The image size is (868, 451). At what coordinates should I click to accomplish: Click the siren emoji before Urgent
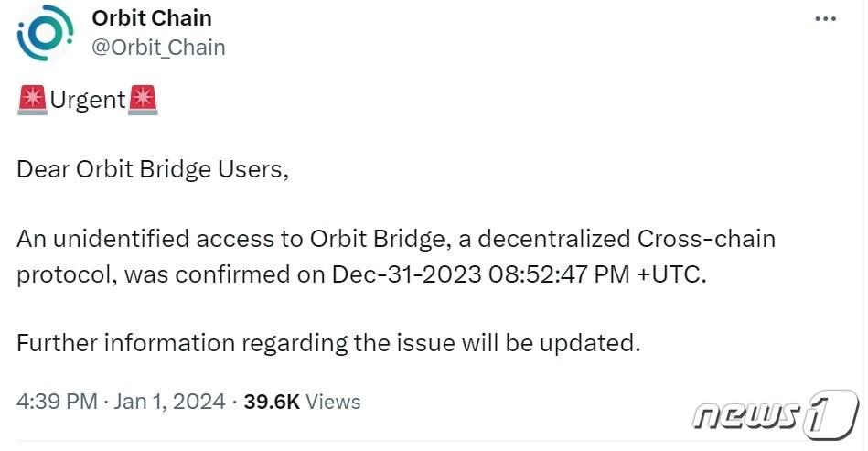click(32, 100)
